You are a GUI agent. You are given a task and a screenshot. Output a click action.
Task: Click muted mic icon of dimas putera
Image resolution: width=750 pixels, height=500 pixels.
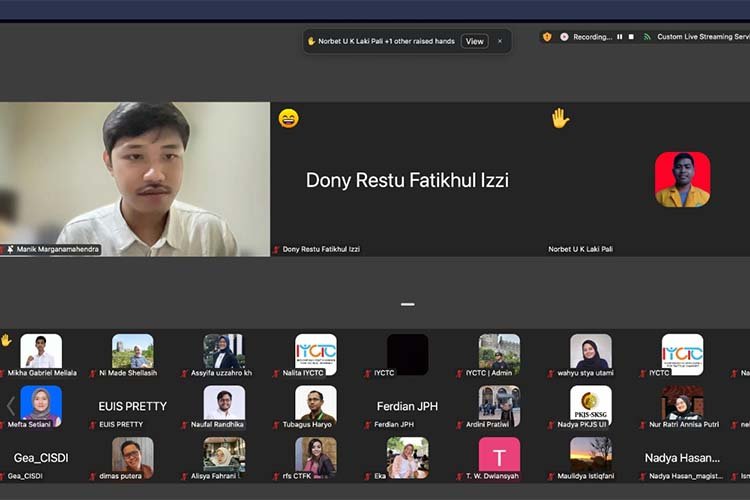[x=93, y=477]
